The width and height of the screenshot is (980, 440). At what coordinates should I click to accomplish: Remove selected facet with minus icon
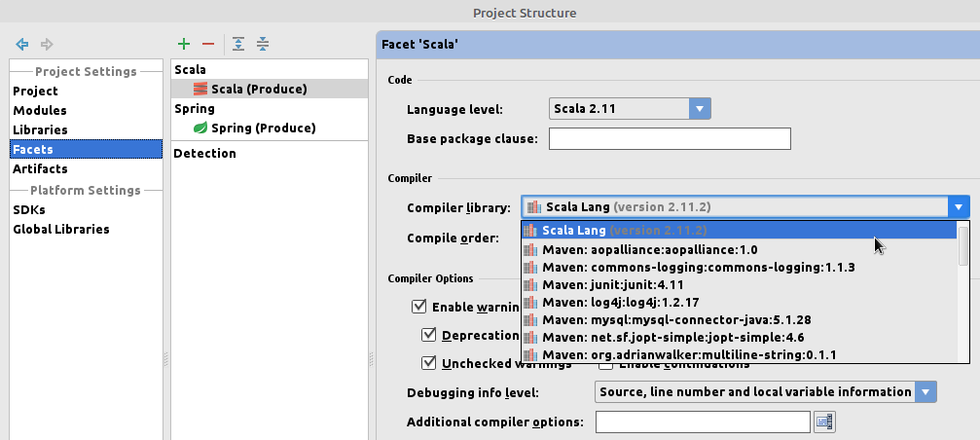pyautogui.click(x=207, y=45)
